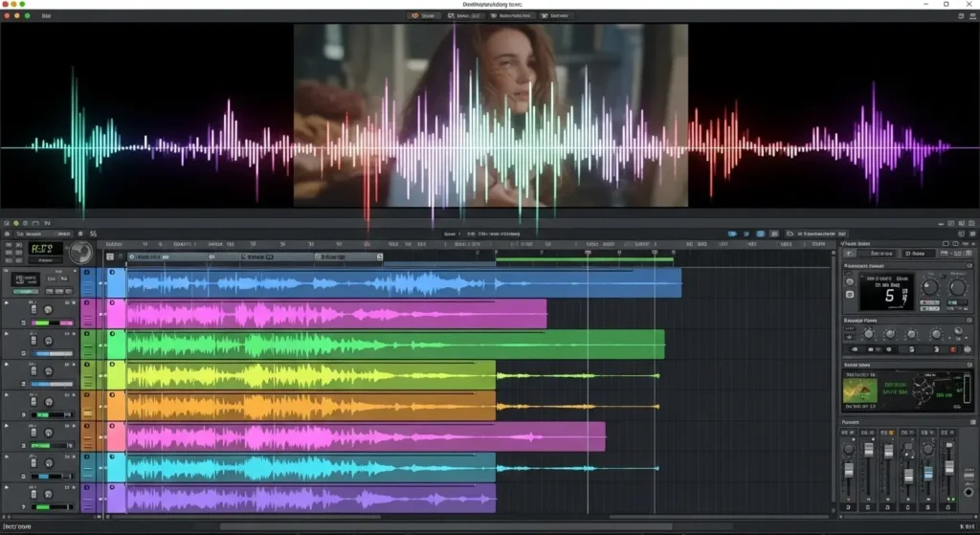Turn the rightmost large knob beside the digital display

click(956, 287)
